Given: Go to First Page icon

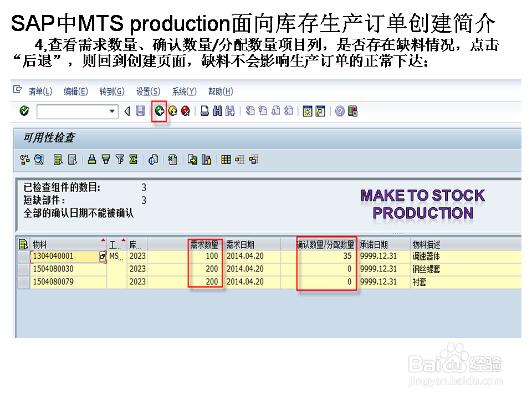Looking at the screenshot, I should pos(250,111).
